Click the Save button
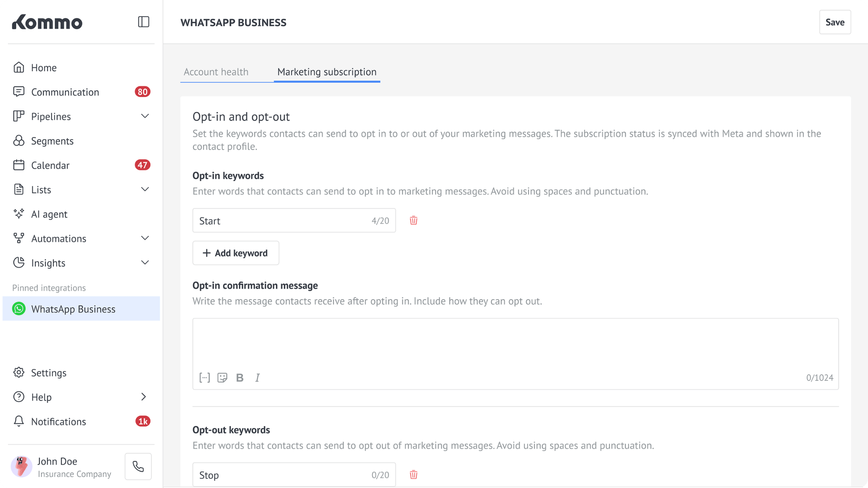This screenshot has height=488, width=868. coord(835,22)
